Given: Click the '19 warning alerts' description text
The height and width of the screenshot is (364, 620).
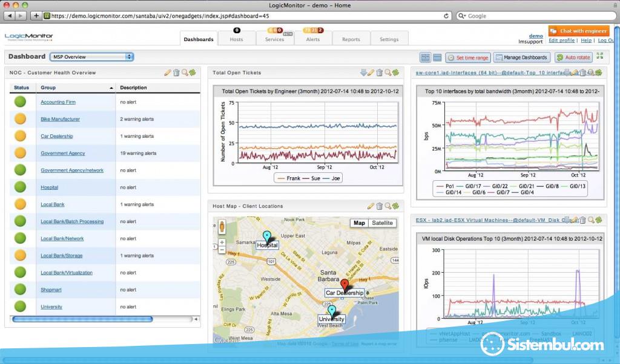Looking at the screenshot, I should pyautogui.click(x=138, y=153).
